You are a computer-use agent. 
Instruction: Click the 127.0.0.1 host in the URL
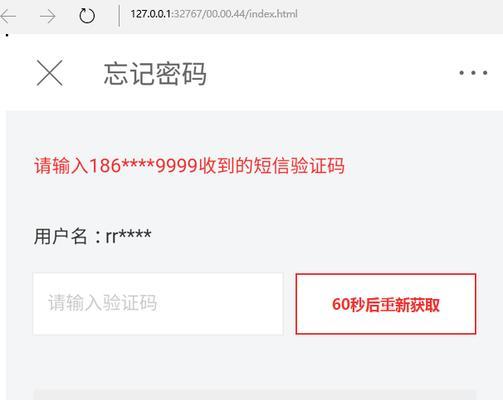coord(151,14)
